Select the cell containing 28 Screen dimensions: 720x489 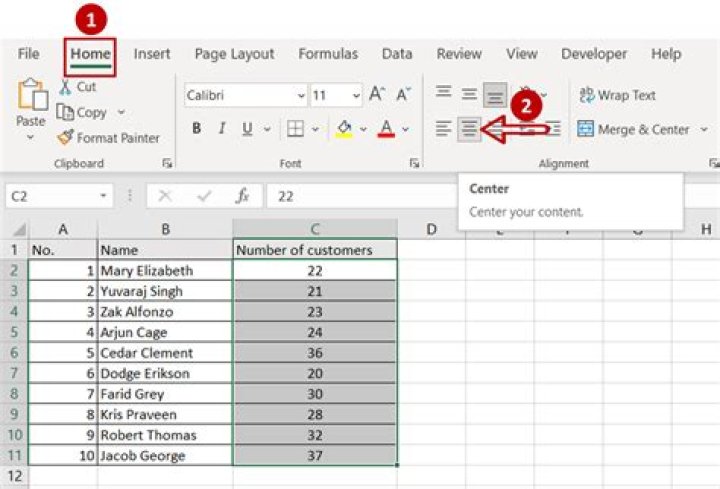pyautogui.click(x=315, y=414)
